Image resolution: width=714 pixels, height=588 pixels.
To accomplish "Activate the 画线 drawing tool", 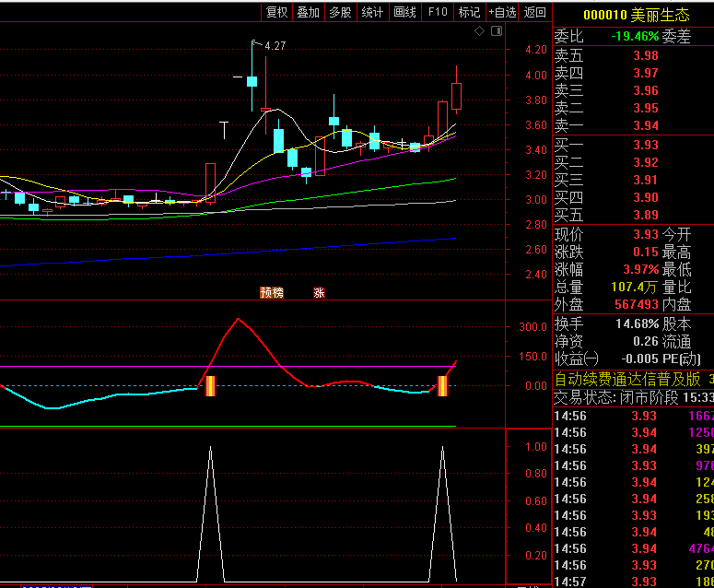I will 404,12.
